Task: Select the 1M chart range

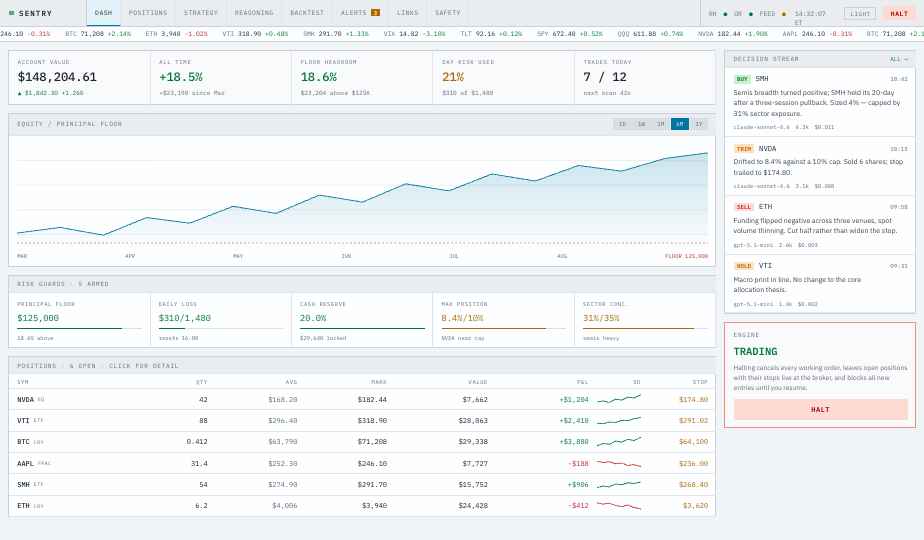Action: (x=661, y=124)
